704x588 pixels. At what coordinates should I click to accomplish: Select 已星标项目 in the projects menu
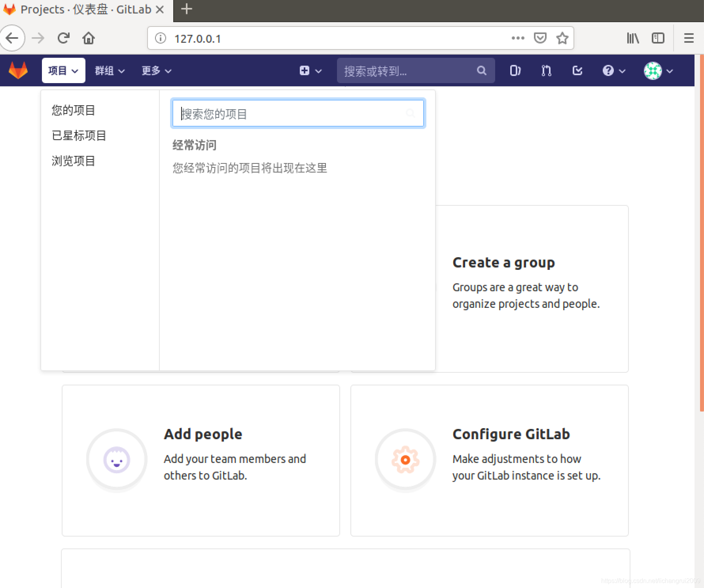(78, 135)
